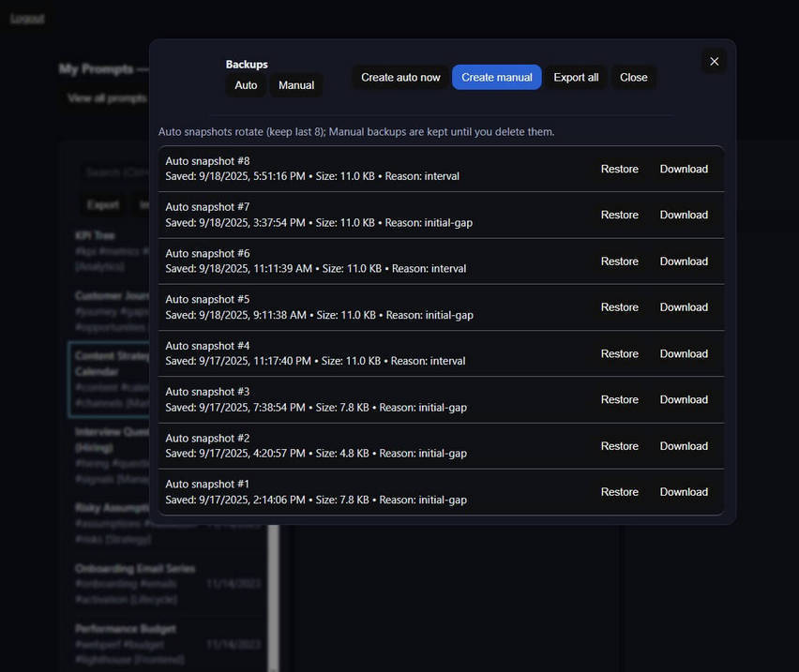This screenshot has width=799, height=672.
Task: Restore Auto snapshot #3
Action: coord(619,400)
